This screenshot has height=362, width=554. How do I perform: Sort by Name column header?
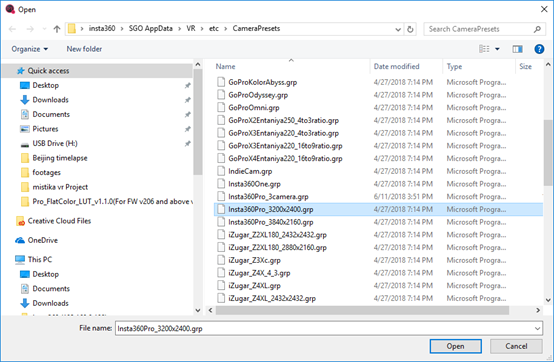(x=225, y=66)
